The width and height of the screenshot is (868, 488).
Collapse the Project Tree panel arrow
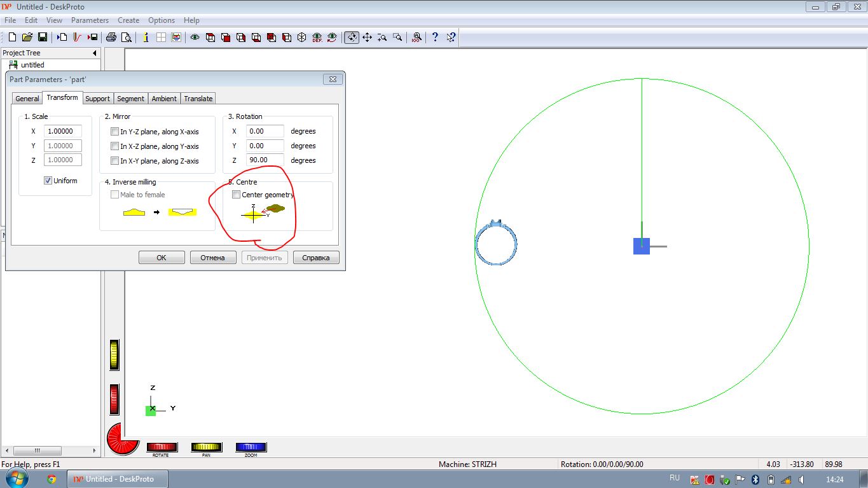95,53
